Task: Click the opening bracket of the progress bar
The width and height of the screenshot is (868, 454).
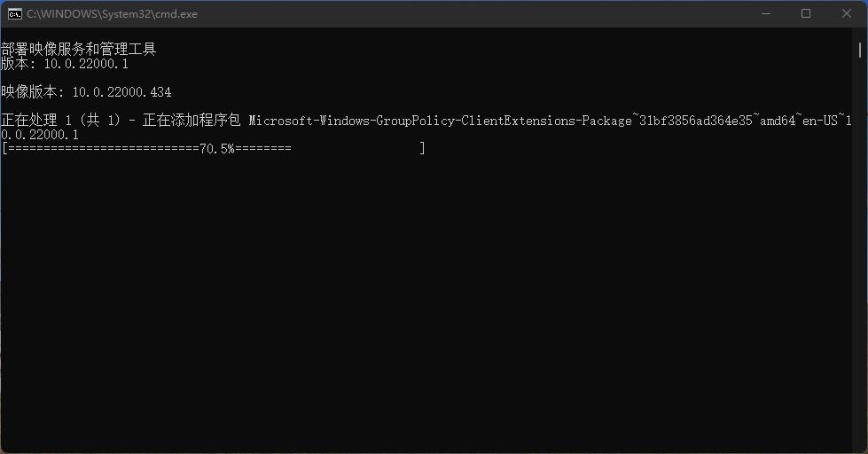Action: point(4,148)
